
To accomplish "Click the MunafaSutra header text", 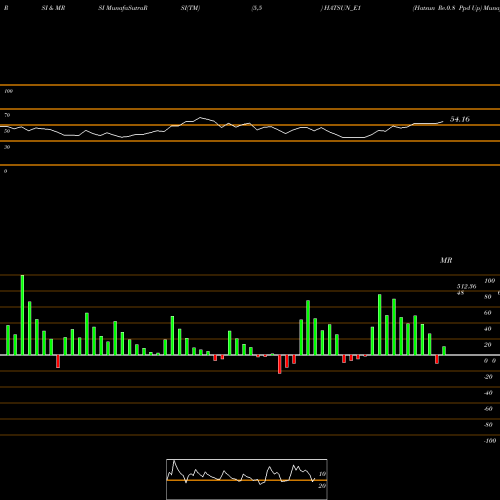I will [x=123, y=8].
